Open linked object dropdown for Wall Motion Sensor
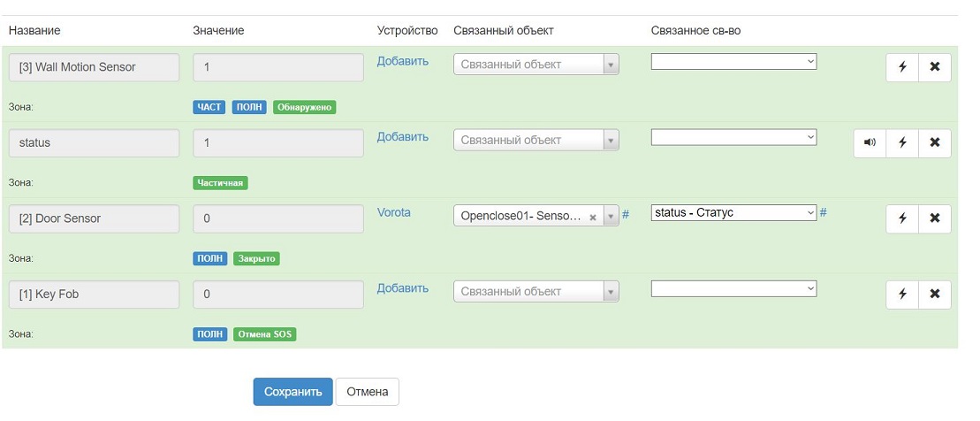The image size is (980, 421). click(x=536, y=65)
